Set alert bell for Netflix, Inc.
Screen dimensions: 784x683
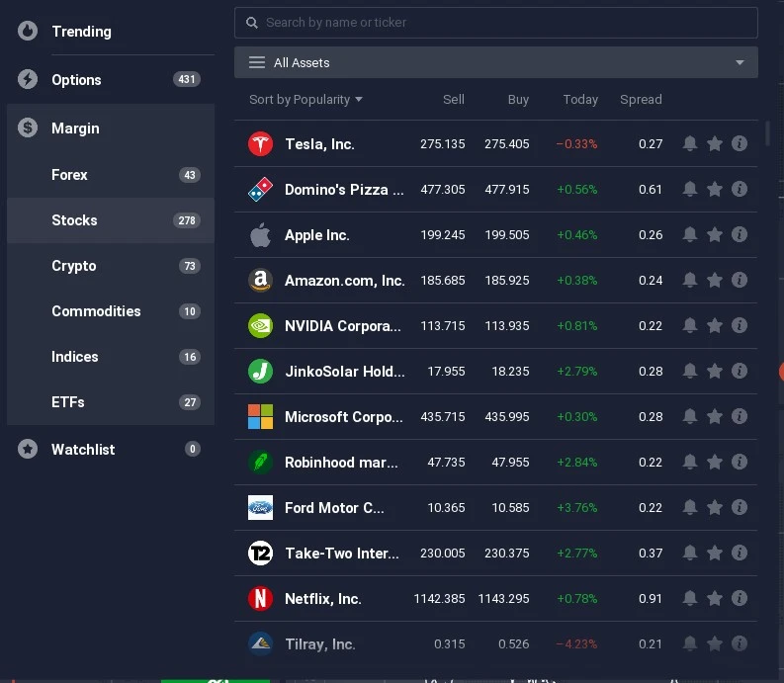pos(690,599)
